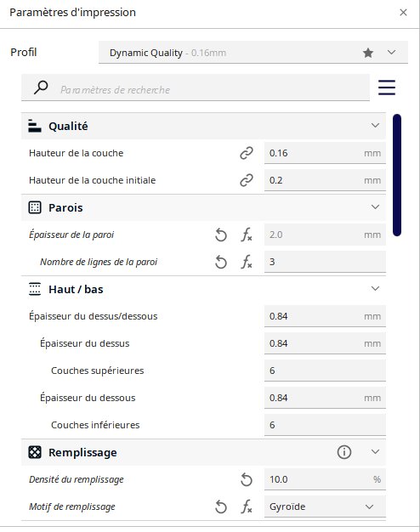Click the fx icon for Épaisseur de la paroi
This screenshot has width=420, height=532.
[247, 235]
